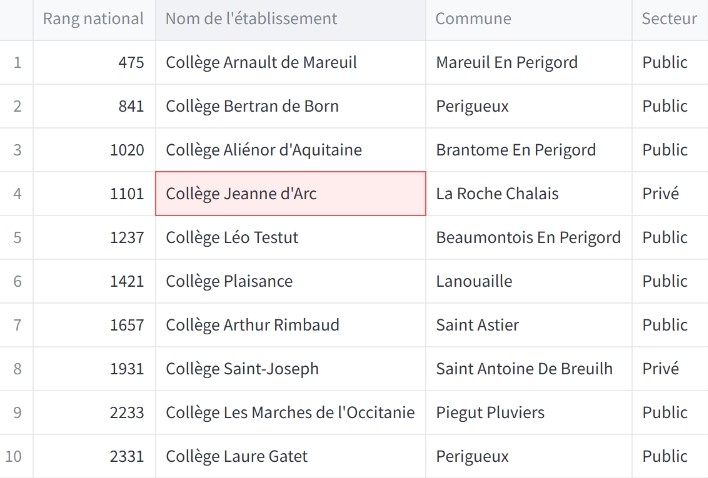Click the Collège Saint-Joseph cell

click(x=242, y=369)
